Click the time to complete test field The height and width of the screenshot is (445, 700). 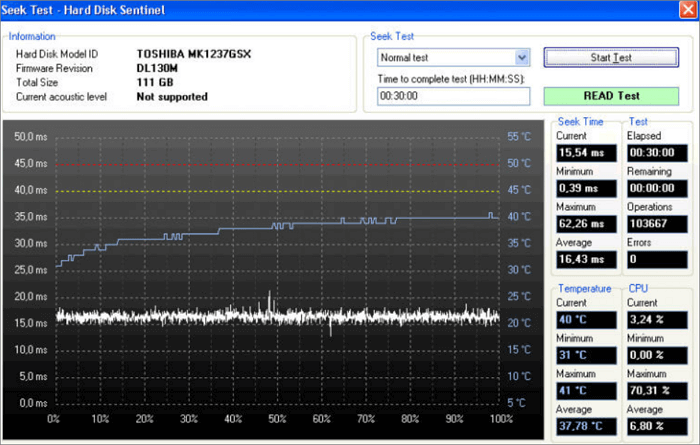pyautogui.click(x=453, y=97)
